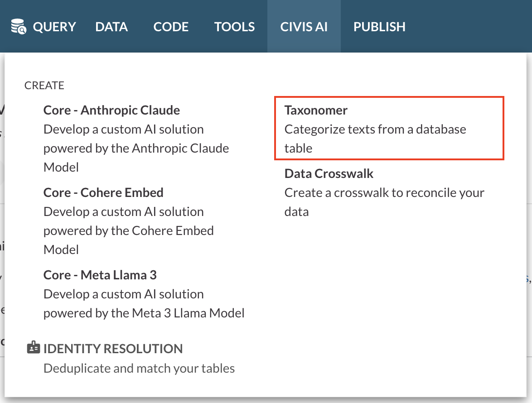Click 'Categorize texts from a database table' description
Image resolution: width=532 pixels, height=403 pixels.
375,139
